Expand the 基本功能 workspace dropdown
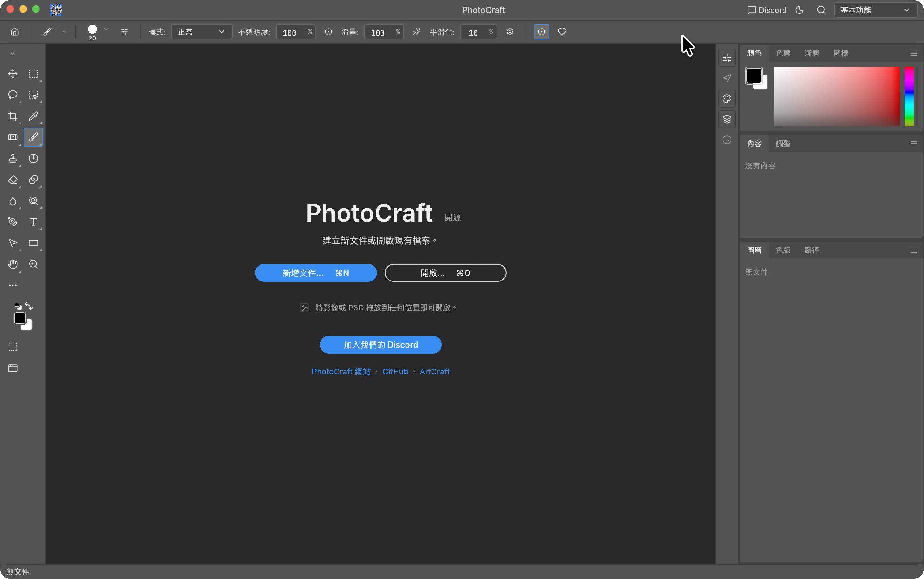 (875, 10)
